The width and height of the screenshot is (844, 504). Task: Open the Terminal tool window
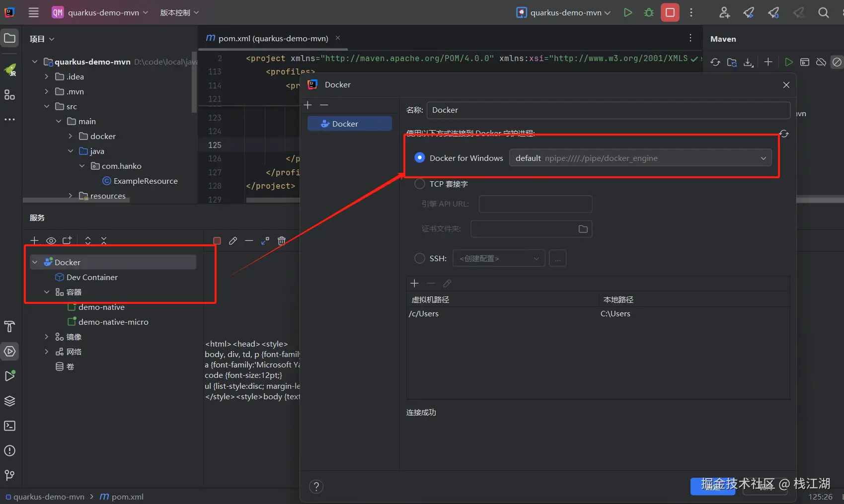pos(10,426)
